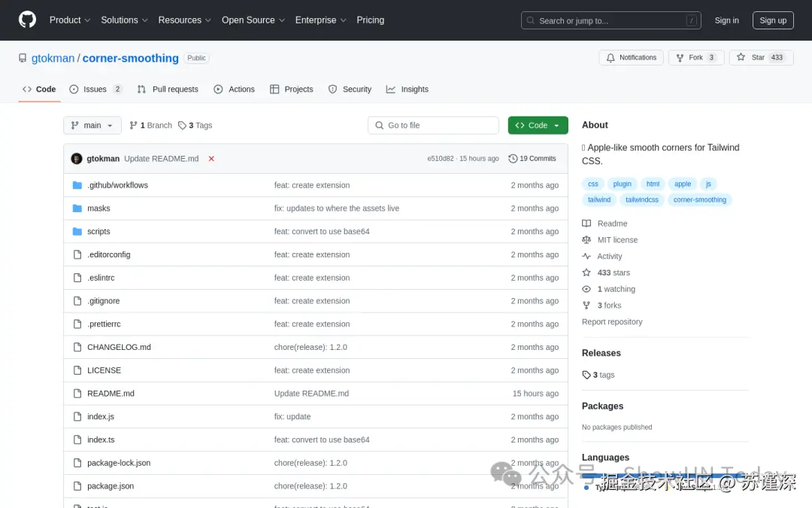Switch to the Code tab
The image size is (812, 508).
[x=39, y=89]
